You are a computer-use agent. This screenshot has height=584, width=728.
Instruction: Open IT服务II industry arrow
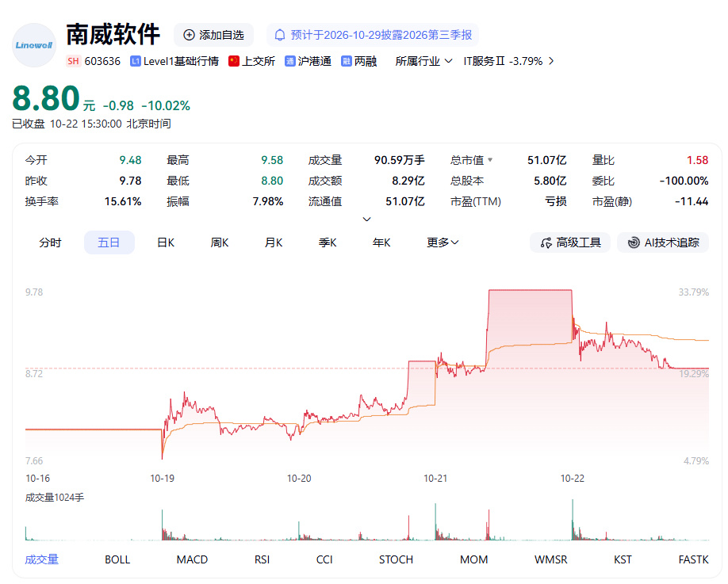coord(551,61)
